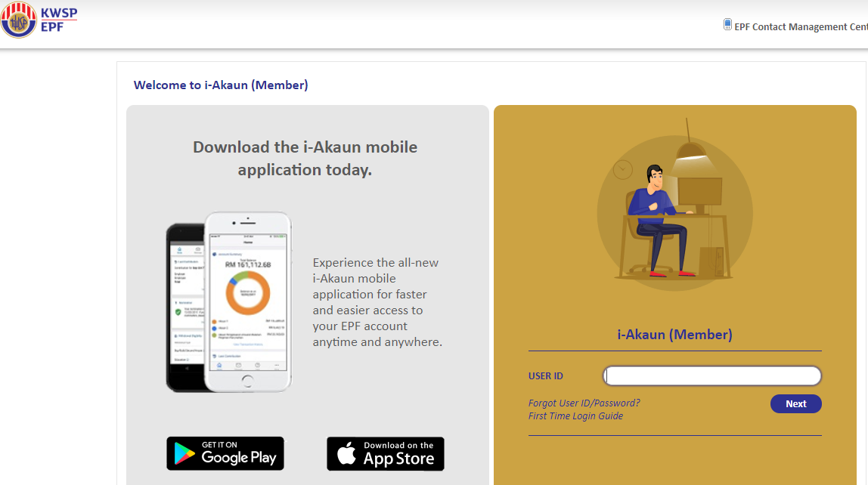
Task: Click the Google Play triangle logo
Action: click(184, 453)
